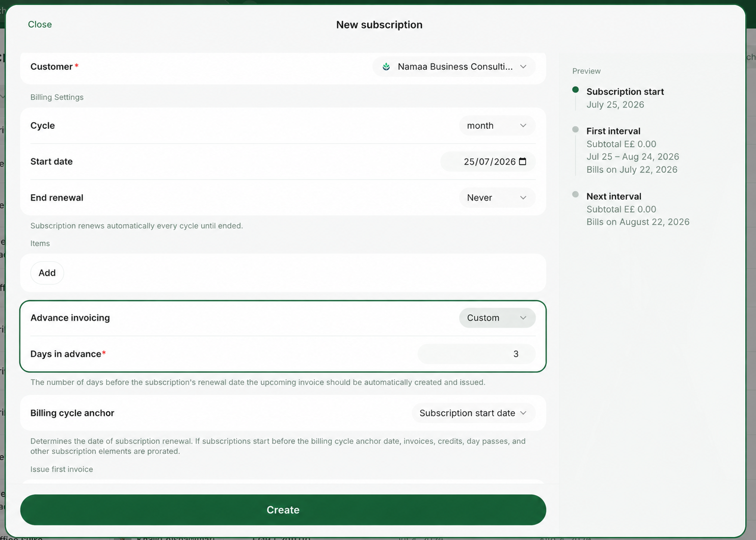The width and height of the screenshot is (756, 540).
Task: Click the 'July 25, 2026' subscription start date
Action: pos(615,104)
